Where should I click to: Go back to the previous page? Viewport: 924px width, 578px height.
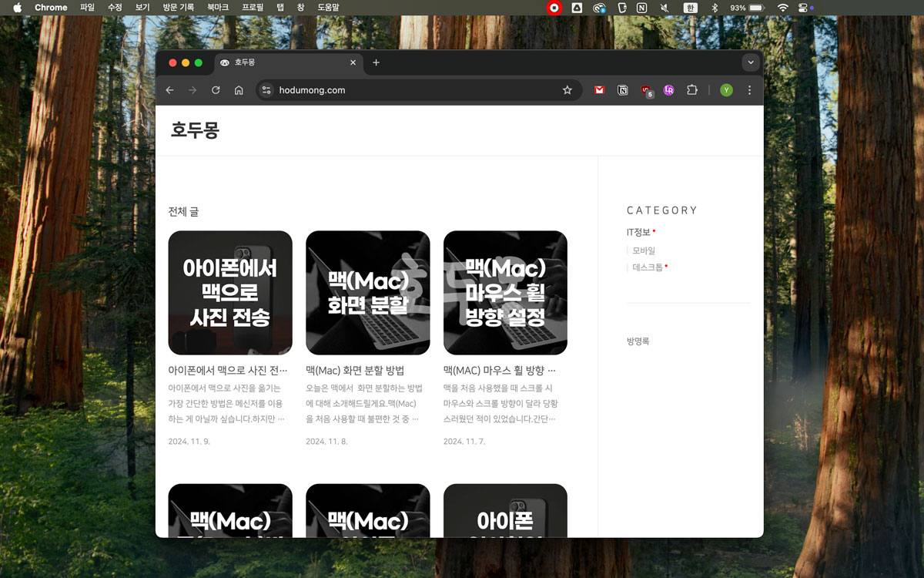(169, 90)
